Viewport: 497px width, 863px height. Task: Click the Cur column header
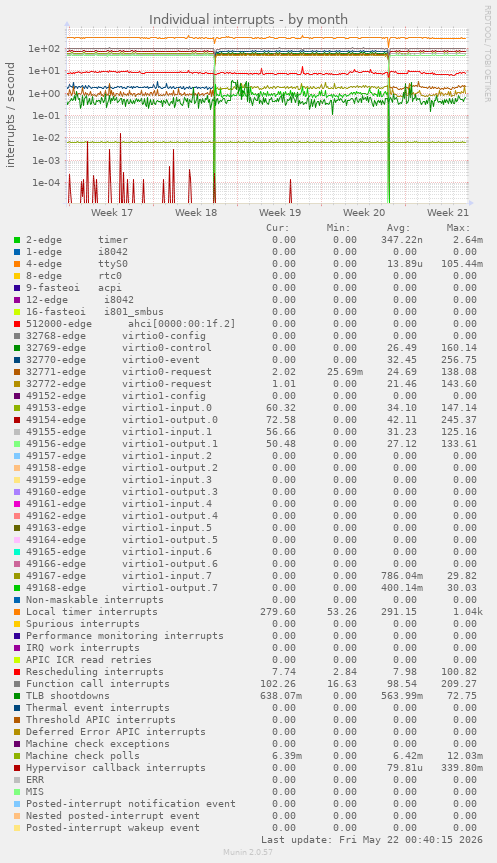pos(277,228)
